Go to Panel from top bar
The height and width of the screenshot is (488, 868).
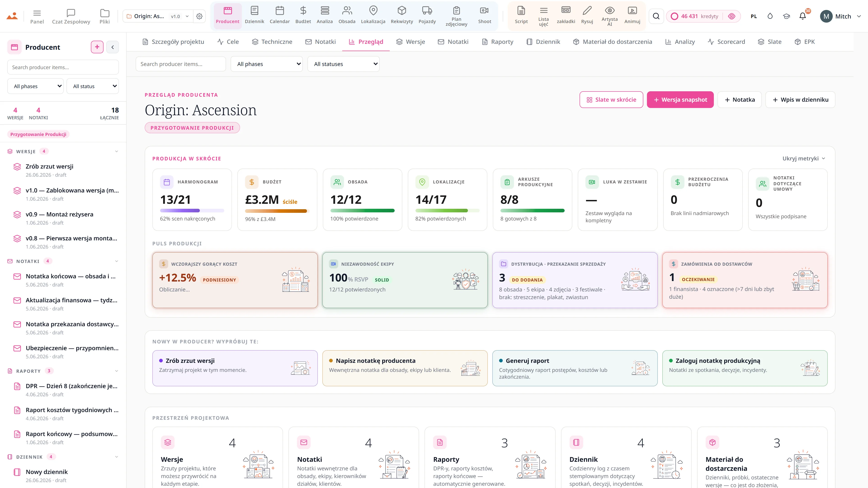point(37,16)
